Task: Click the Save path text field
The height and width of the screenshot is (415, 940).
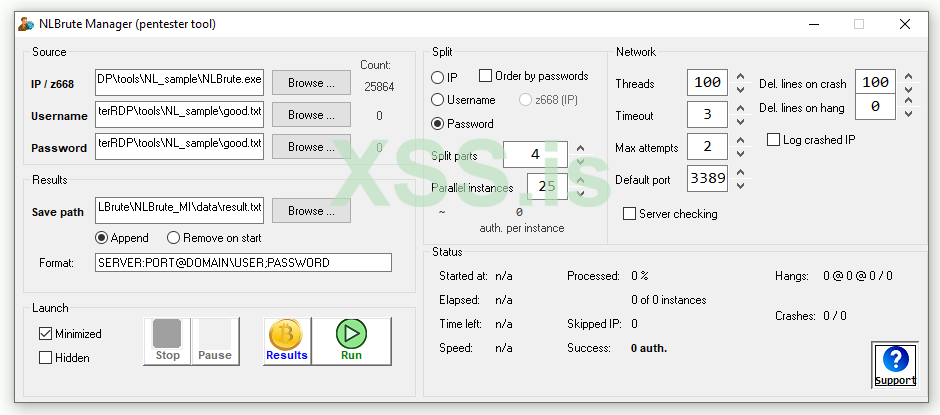Action: click(x=179, y=210)
